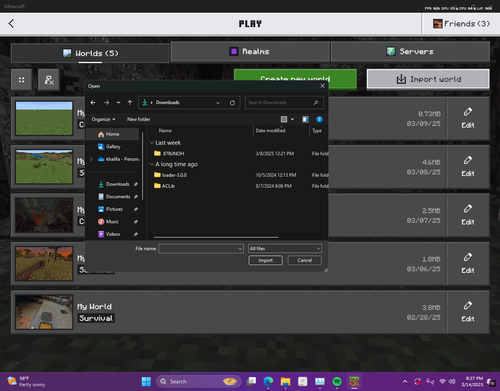500x391 pixels.
Task: Edit the world dated 03/08/25
Action: pyautogui.click(x=468, y=167)
